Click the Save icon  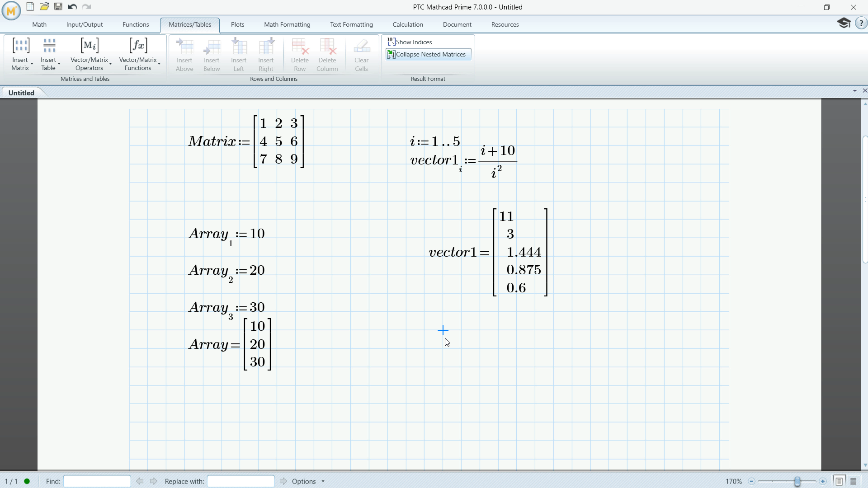[58, 6]
